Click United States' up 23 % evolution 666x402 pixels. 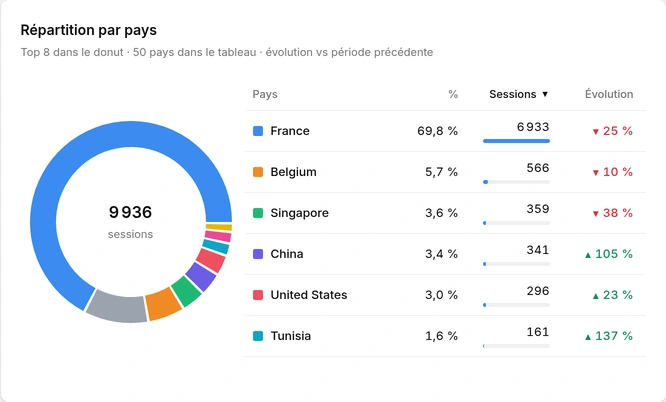(612, 295)
